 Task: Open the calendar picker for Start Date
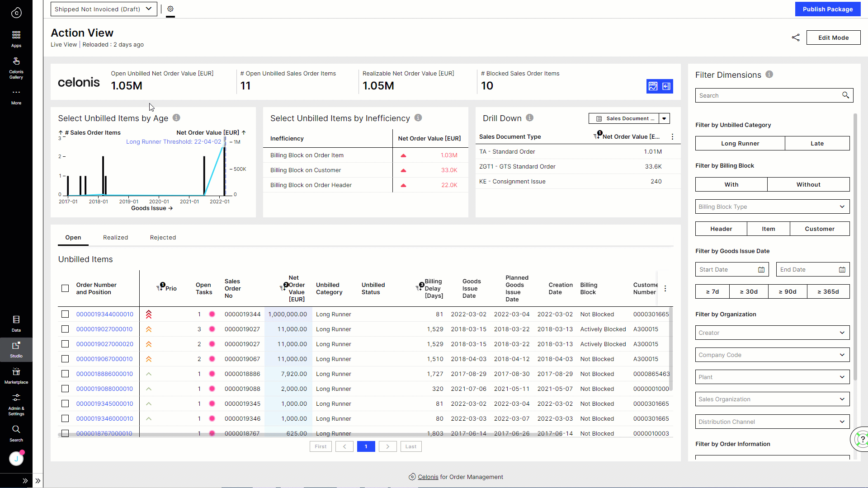pyautogui.click(x=760, y=269)
